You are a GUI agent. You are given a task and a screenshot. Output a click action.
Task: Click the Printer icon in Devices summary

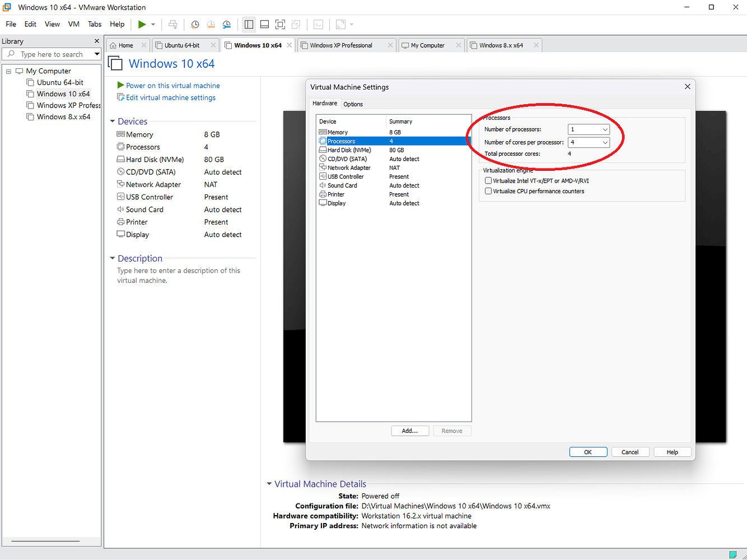coord(120,222)
